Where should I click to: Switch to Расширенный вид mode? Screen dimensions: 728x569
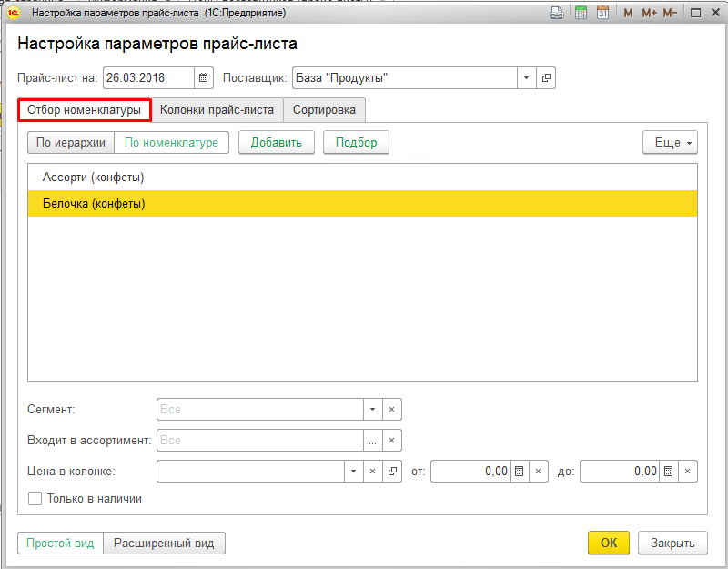coord(164,544)
